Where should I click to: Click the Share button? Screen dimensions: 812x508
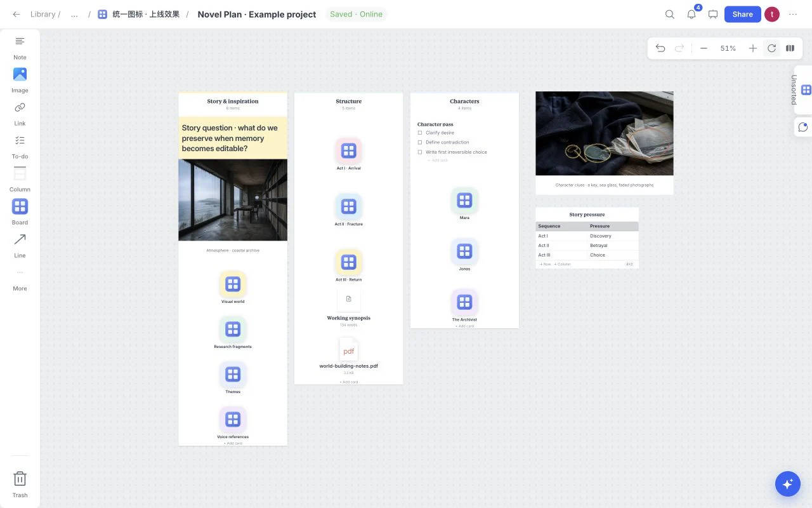pyautogui.click(x=742, y=14)
